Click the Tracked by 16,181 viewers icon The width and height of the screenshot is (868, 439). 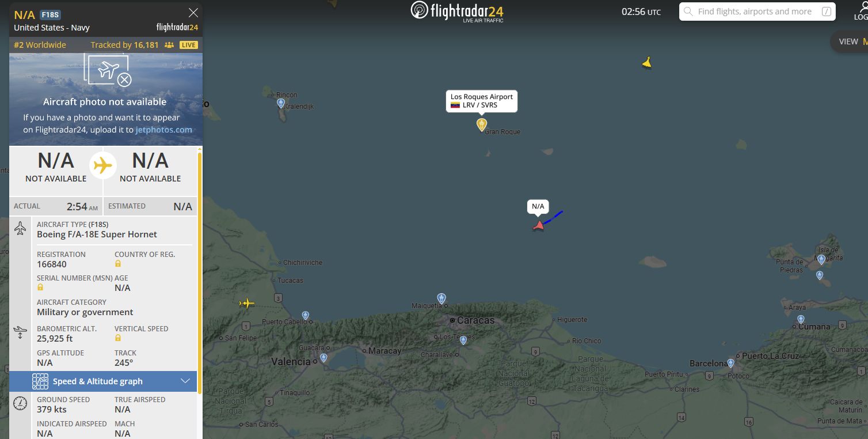(x=169, y=45)
